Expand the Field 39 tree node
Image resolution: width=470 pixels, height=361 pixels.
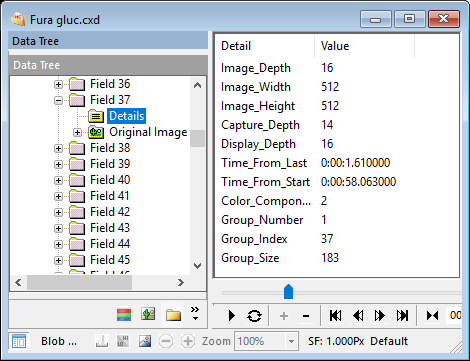[x=58, y=164]
